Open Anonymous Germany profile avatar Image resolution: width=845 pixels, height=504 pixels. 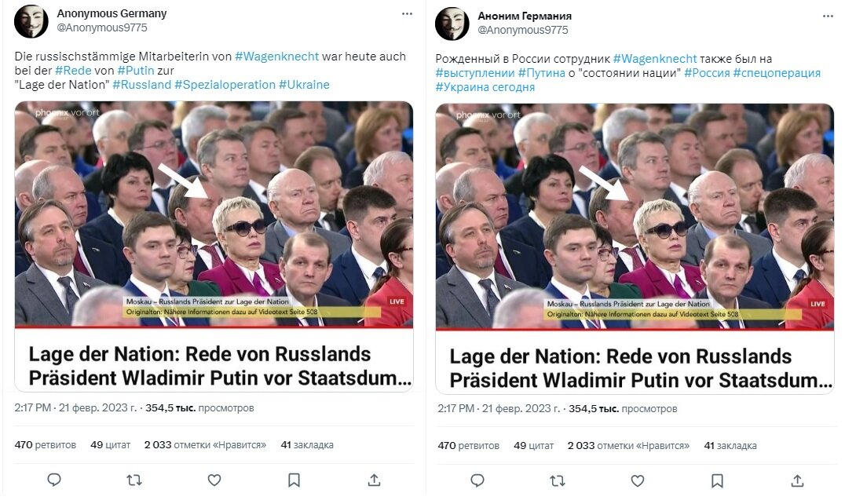click(x=31, y=21)
